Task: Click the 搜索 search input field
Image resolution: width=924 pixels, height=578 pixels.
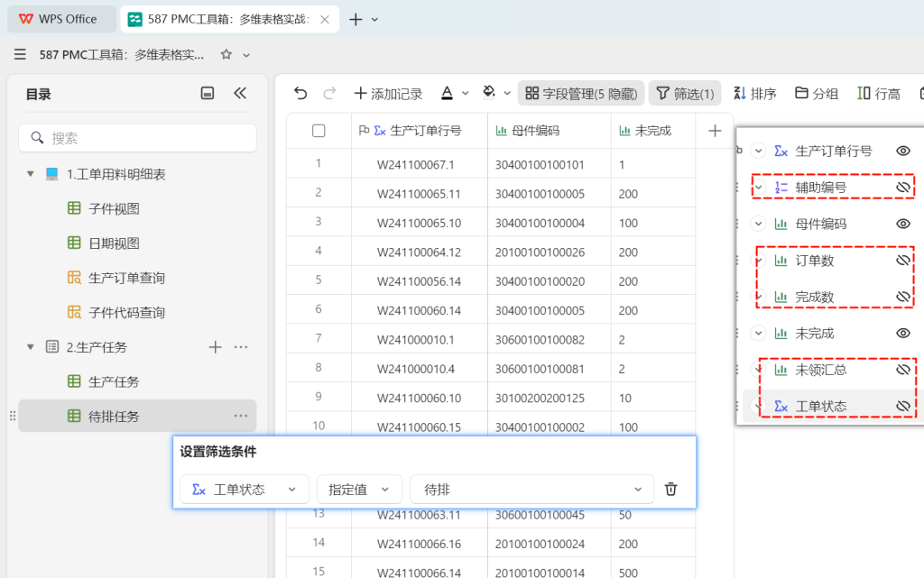Action: click(x=137, y=138)
